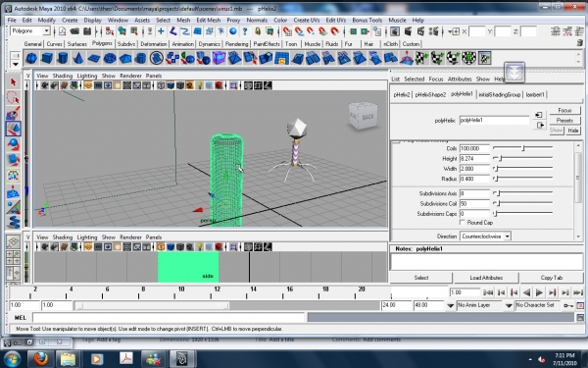Play the animation forward
588x368 pixels.
click(539, 292)
